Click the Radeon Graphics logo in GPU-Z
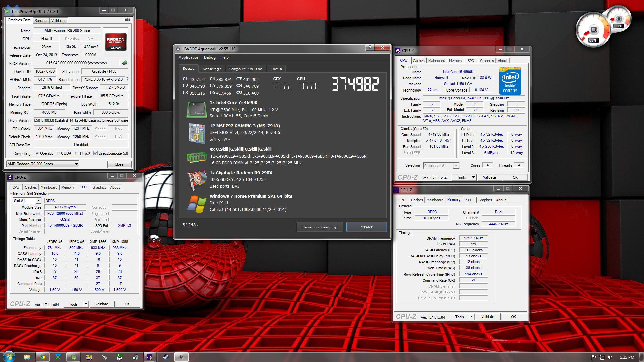The height and width of the screenshot is (362, 644). [116, 42]
